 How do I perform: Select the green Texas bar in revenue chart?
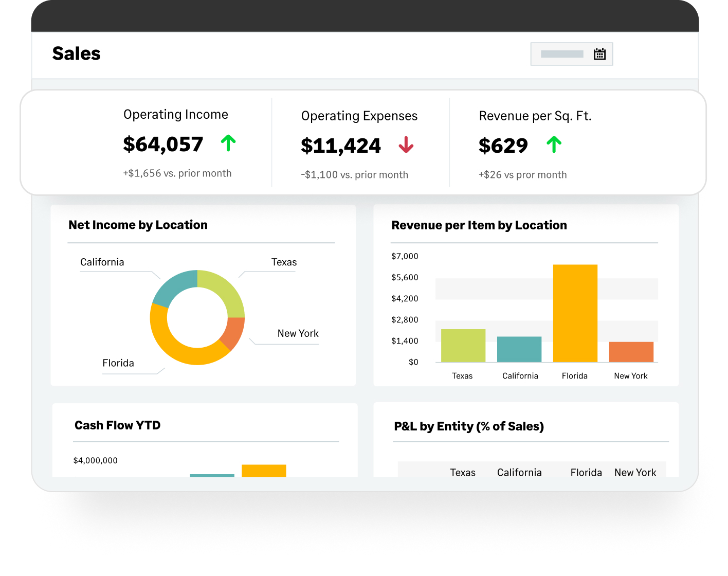(463, 345)
